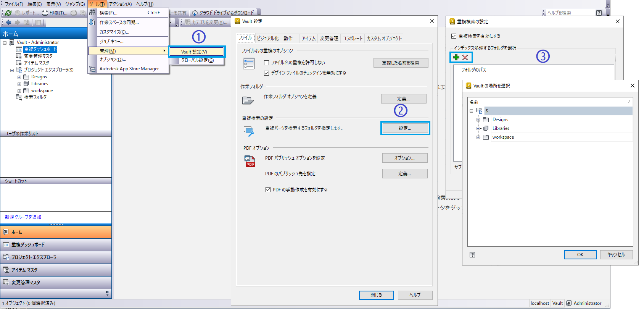Expand Libraries in the Vault location dialog
Viewport: 644px width, 309px height.
tap(478, 128)
